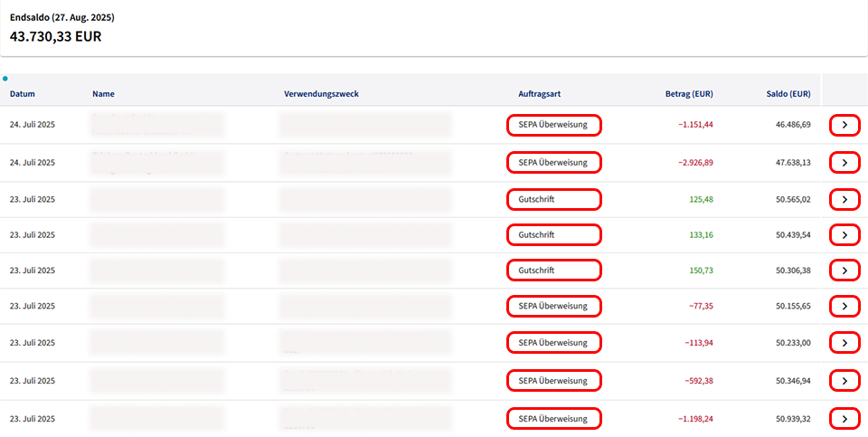Click SEPA Überweisung label for −592,38 row
Viewport: 868px width, 437px height.
click(553, 381)
